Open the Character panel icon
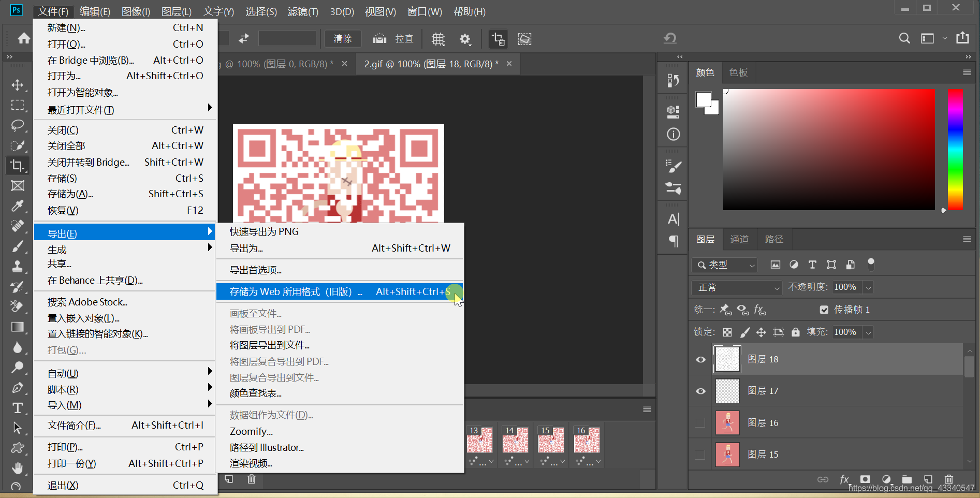 point(673,219)
